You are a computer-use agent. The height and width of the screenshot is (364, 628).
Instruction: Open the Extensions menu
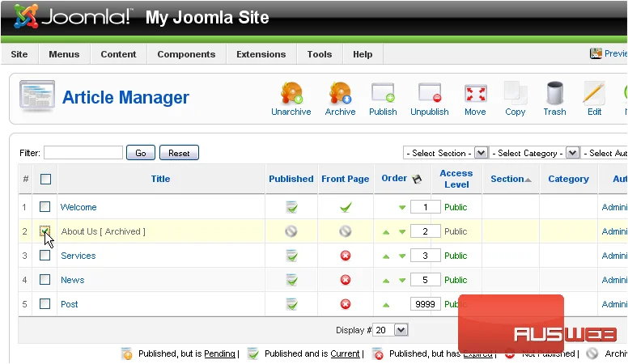261,54
